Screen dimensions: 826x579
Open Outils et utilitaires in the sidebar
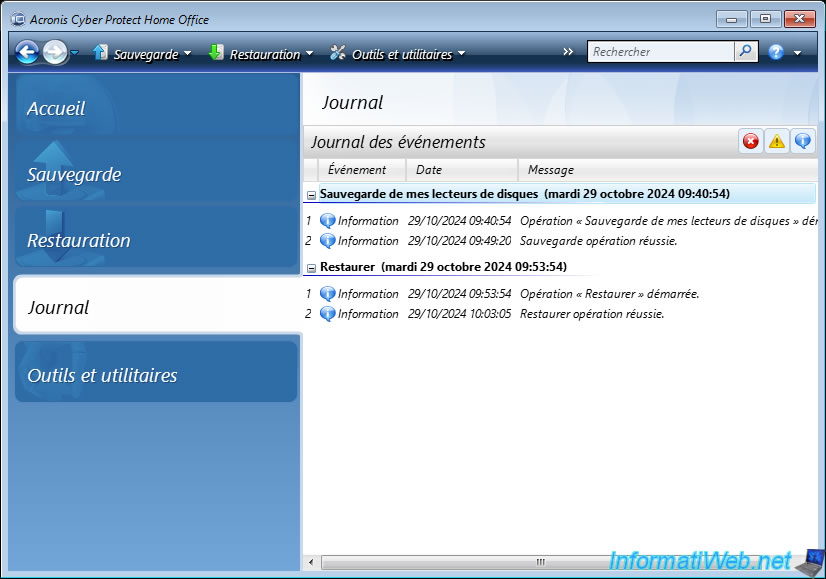pos(156,375)
